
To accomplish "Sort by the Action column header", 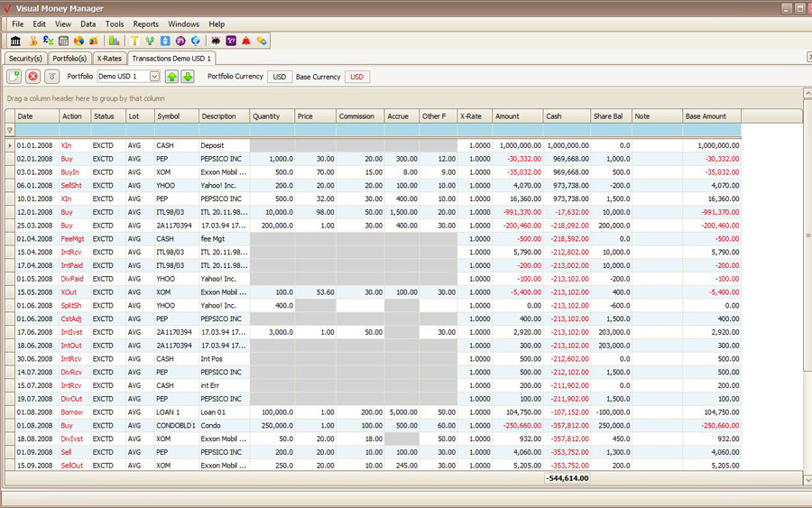I will point(75,116).
